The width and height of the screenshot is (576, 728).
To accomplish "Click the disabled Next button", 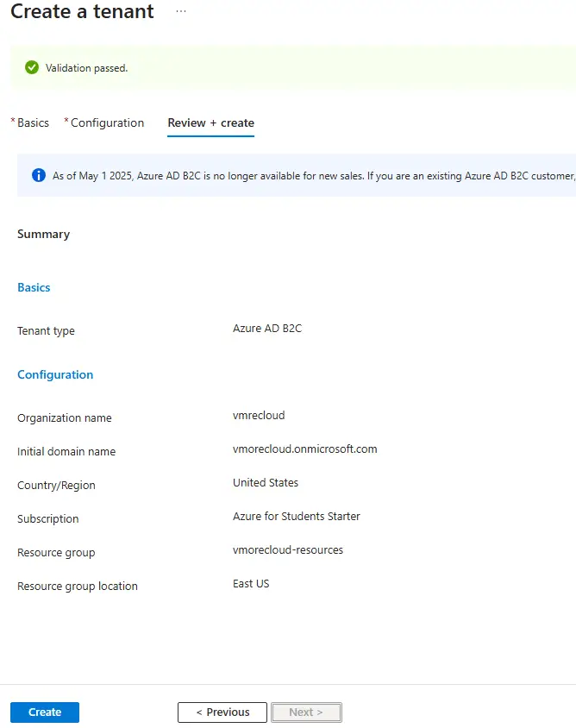I will point(306,712).
